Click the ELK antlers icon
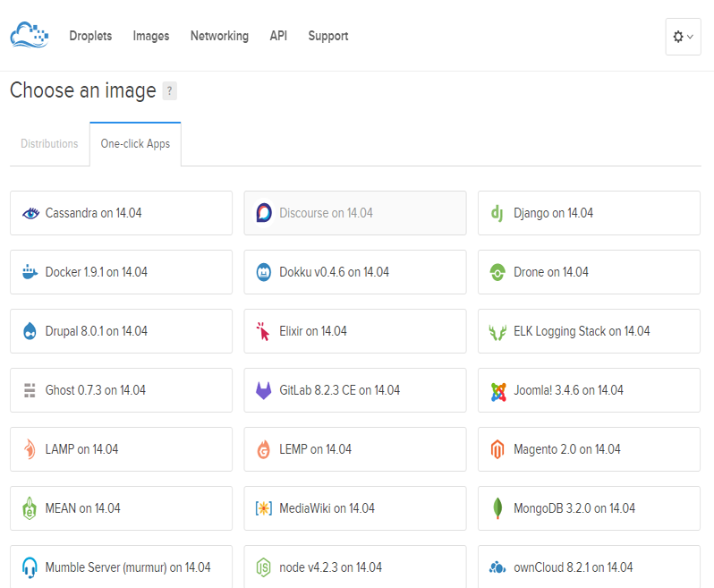This screenshot has height=588, width=714. click(x=497, y=333)
